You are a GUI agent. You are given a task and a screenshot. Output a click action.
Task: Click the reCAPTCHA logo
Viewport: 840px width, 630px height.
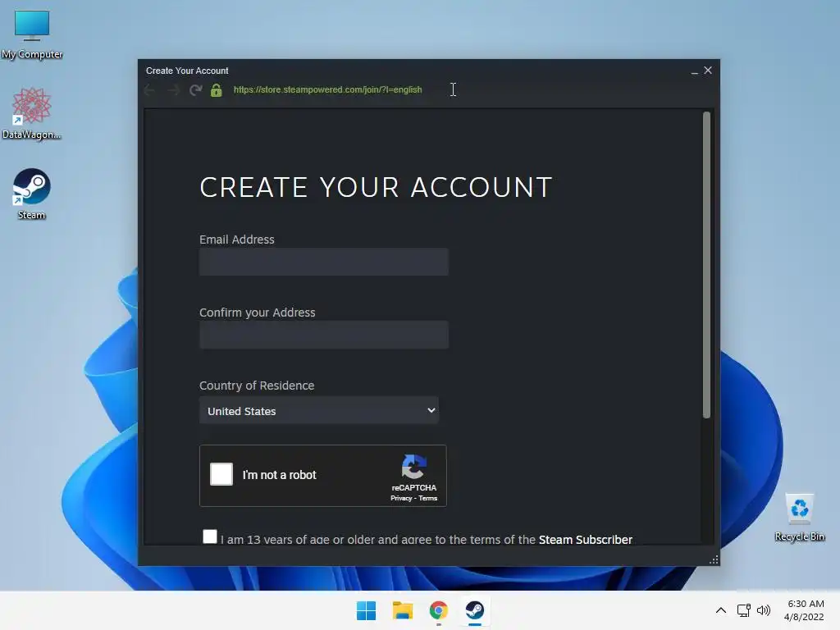pyautogui.click(x=413, y=467)
